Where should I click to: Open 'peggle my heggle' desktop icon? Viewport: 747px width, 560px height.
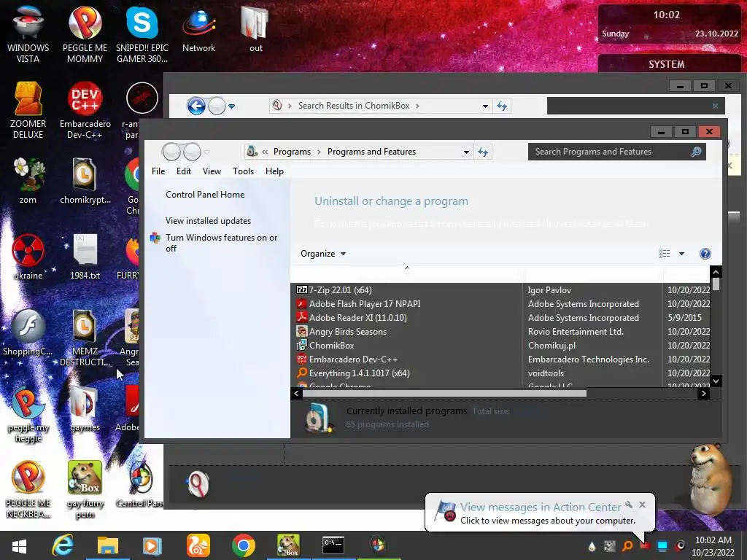click(x=28, y=413)
